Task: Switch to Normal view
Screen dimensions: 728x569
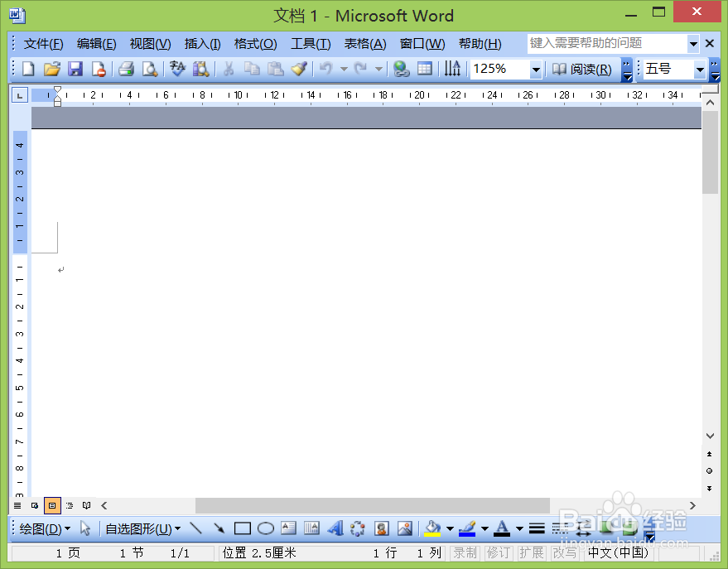Action: tap(17, 505)
